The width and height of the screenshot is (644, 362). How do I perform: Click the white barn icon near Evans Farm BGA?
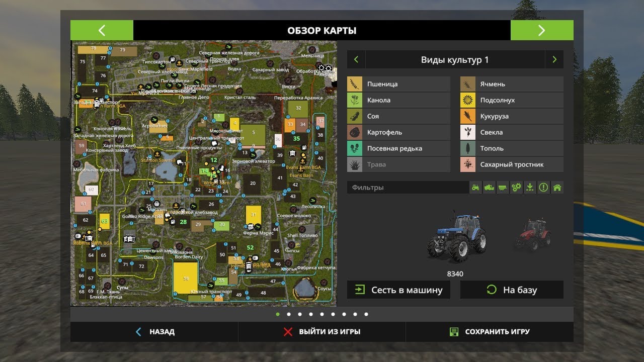292,153
